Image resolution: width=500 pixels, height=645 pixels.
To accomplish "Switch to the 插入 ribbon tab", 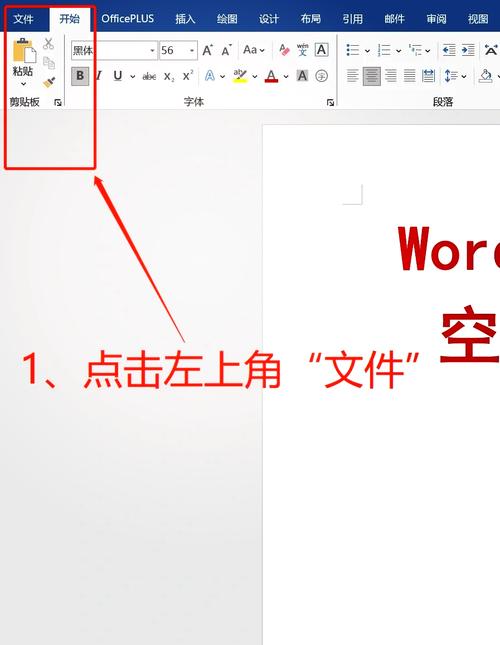I will [185, 19].
